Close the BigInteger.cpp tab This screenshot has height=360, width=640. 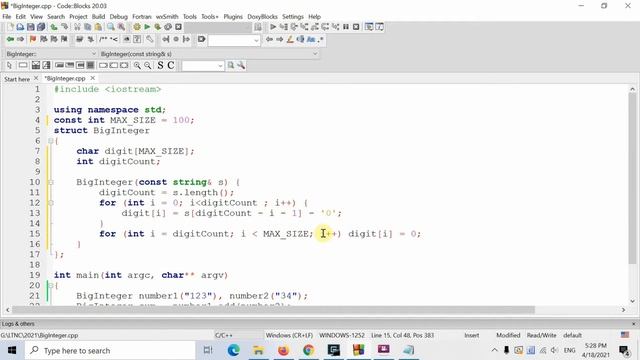93,78
